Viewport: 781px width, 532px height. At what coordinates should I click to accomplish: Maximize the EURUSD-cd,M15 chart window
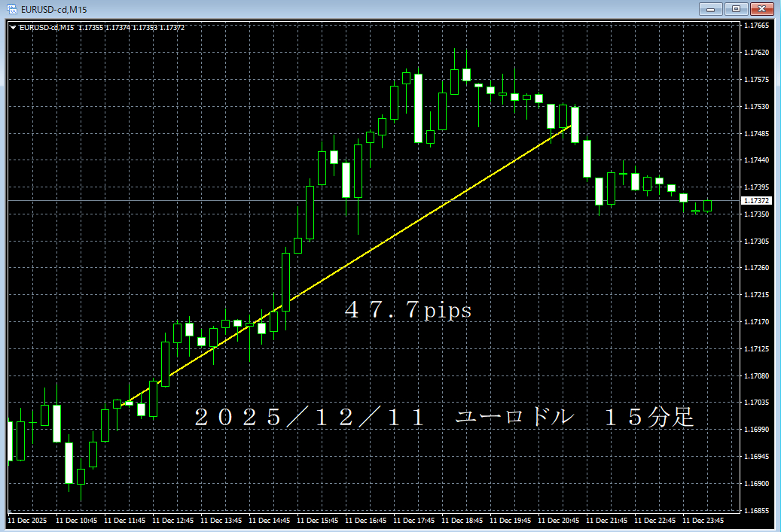pos(736,9)
